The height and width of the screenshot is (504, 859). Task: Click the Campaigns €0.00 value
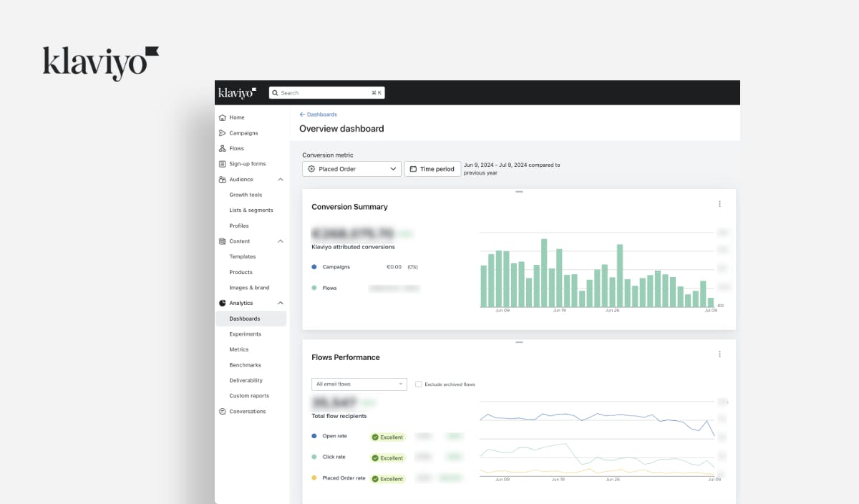(394, 267)
